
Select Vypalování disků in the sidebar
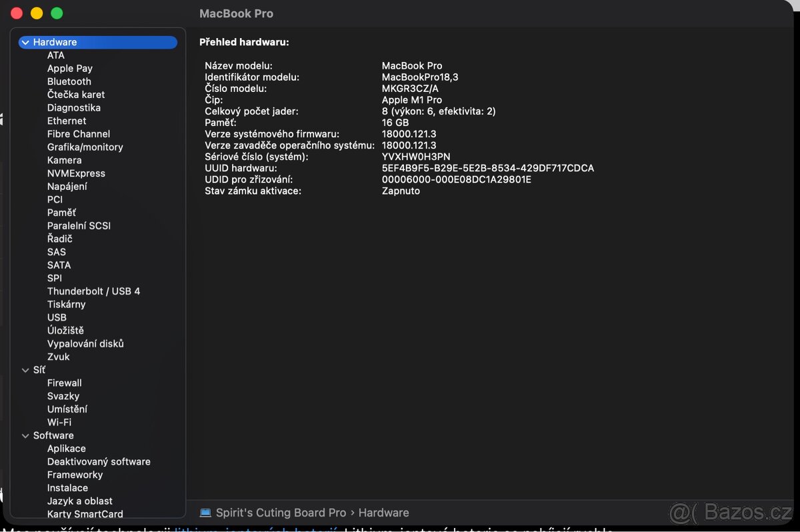tap(85, 343)
